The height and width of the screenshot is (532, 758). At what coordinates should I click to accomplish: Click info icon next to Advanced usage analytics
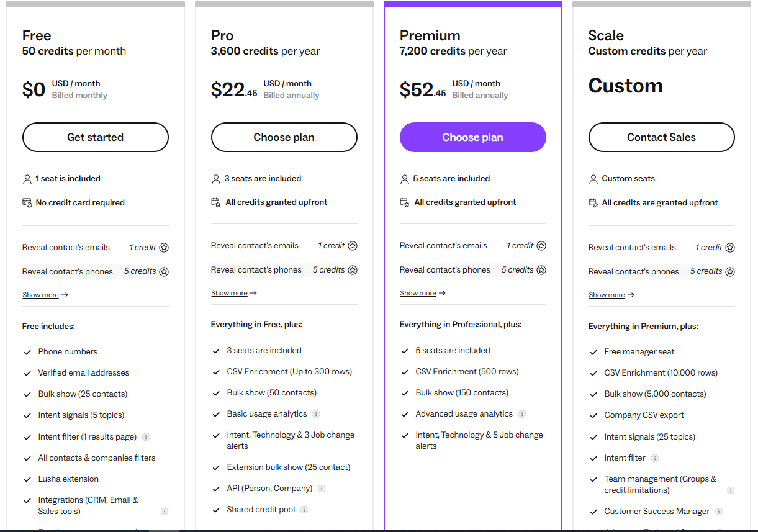click(522, 414)
